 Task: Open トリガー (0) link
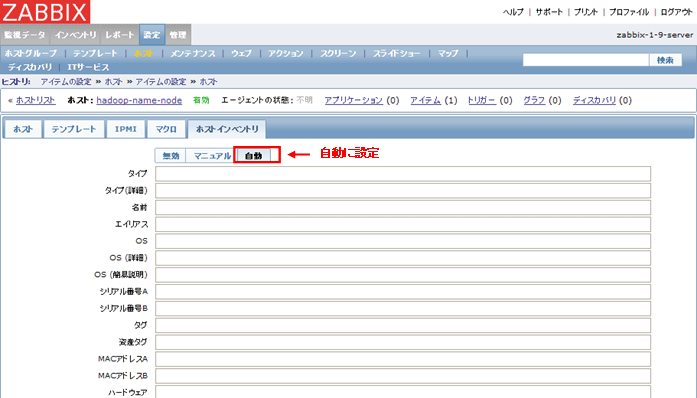point(481,101)
